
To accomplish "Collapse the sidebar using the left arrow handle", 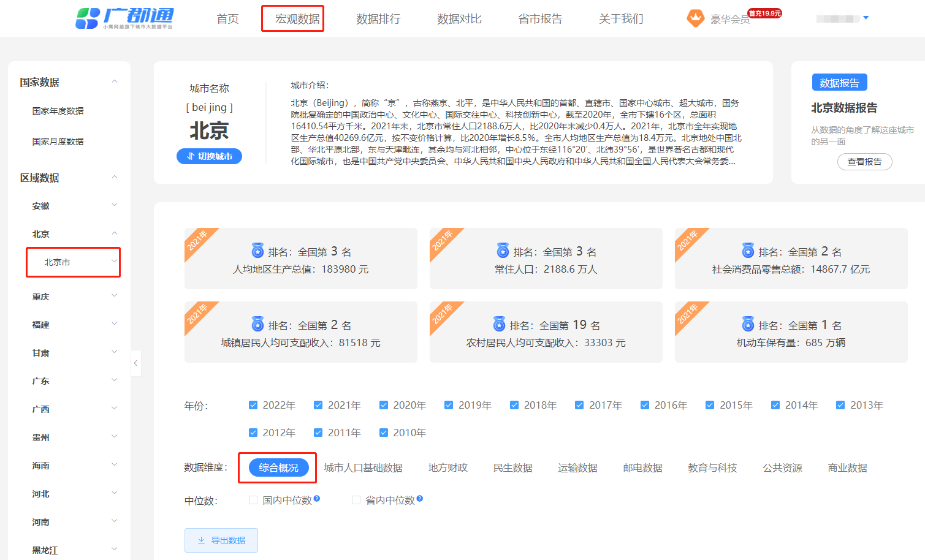I will 135,363.
